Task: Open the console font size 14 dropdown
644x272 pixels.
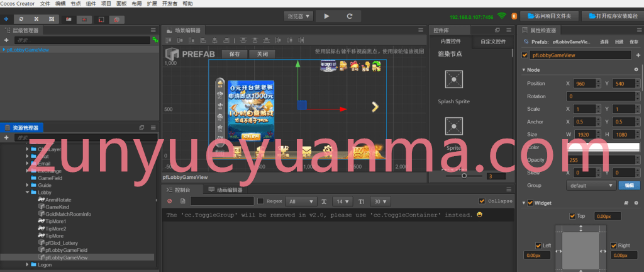Action: coord(343,201)
